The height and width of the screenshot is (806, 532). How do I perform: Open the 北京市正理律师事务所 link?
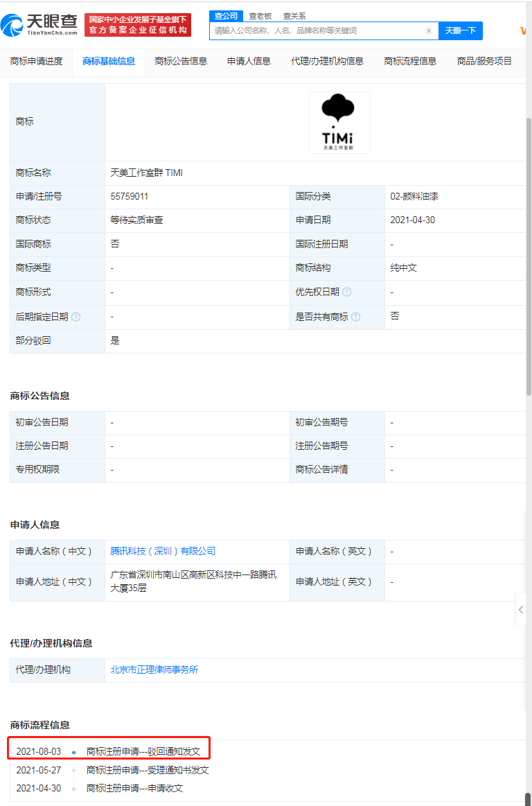pos(154,669)
